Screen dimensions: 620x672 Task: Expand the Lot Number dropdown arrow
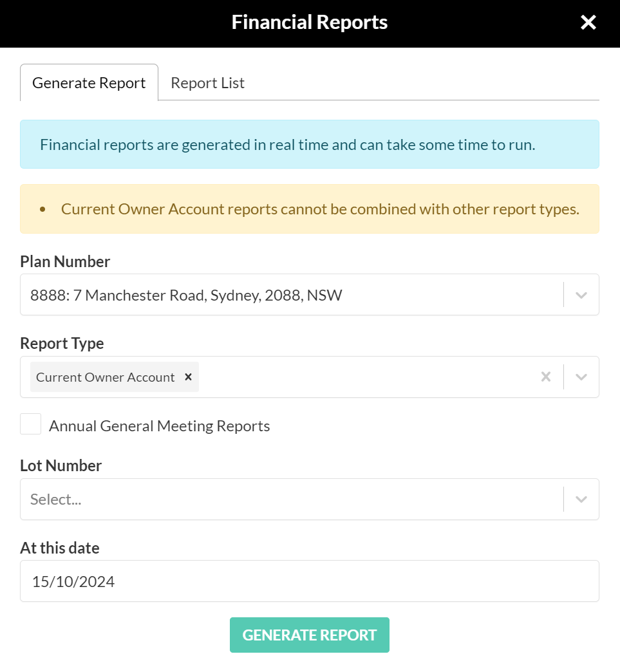[x=581, y=499]
